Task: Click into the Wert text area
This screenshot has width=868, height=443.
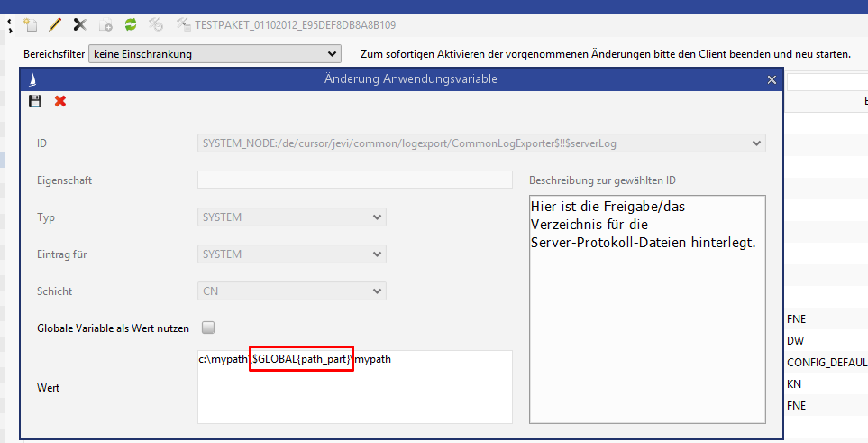Action: point(355,397)
